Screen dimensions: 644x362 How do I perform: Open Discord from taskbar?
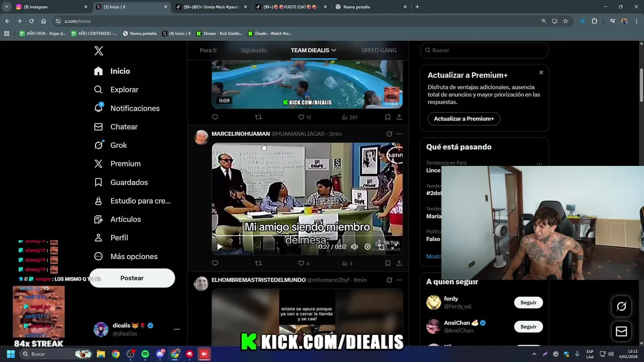click(x=160, y=354)
